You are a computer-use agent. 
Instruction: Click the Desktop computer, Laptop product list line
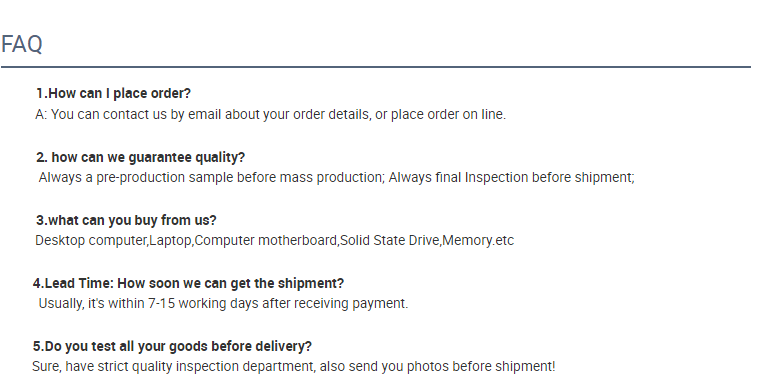coord(275,240)
